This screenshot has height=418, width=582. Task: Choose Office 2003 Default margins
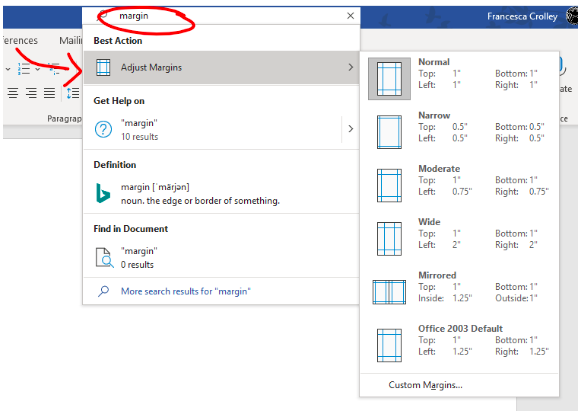point(460,345)
